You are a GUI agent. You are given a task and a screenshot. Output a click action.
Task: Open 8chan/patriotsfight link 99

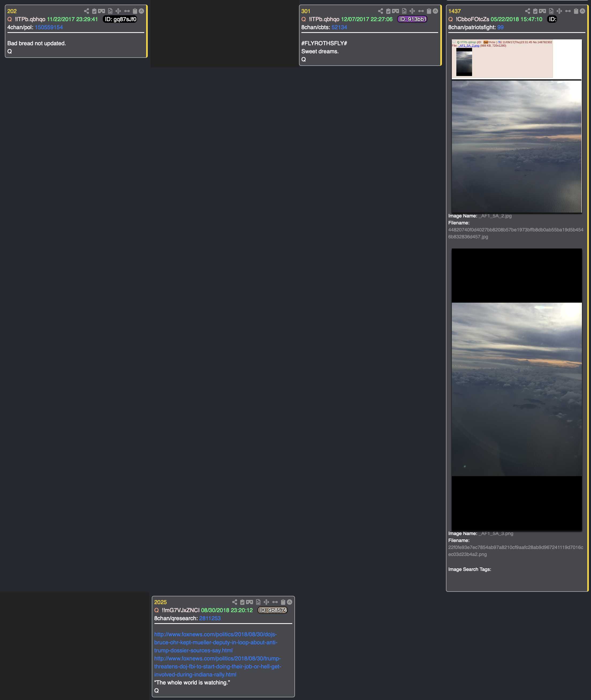[500, 27]
